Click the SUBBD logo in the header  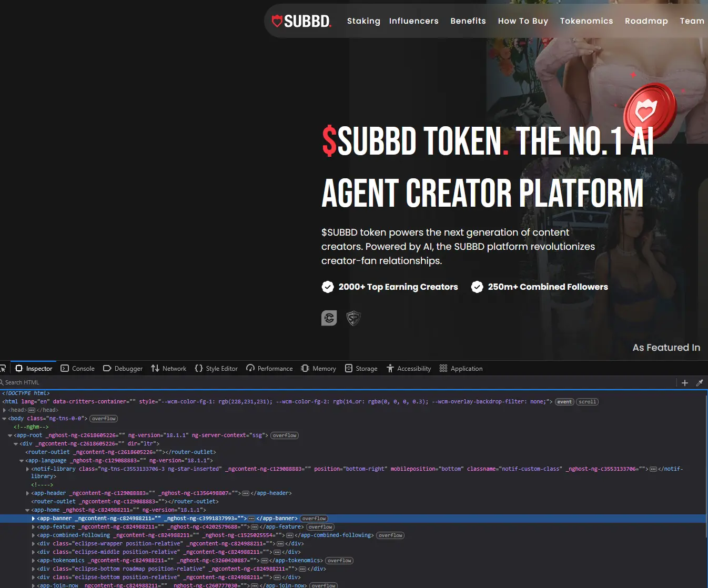[301, 21]
